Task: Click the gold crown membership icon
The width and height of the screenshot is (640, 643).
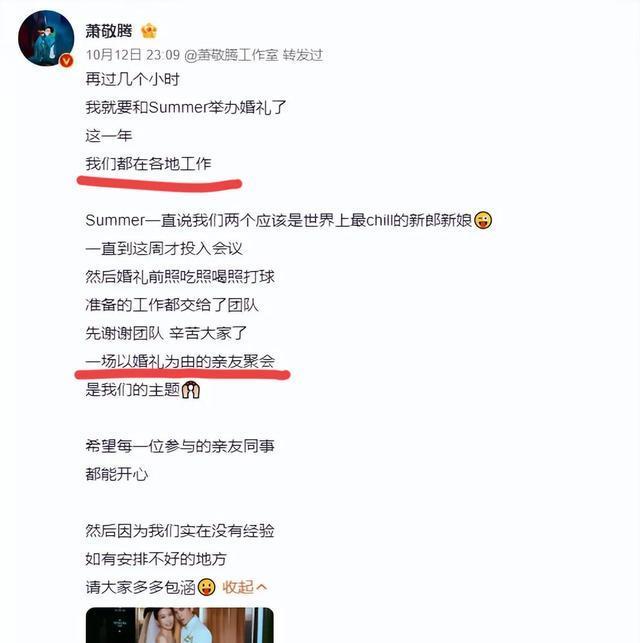Action: pos(148,31)
